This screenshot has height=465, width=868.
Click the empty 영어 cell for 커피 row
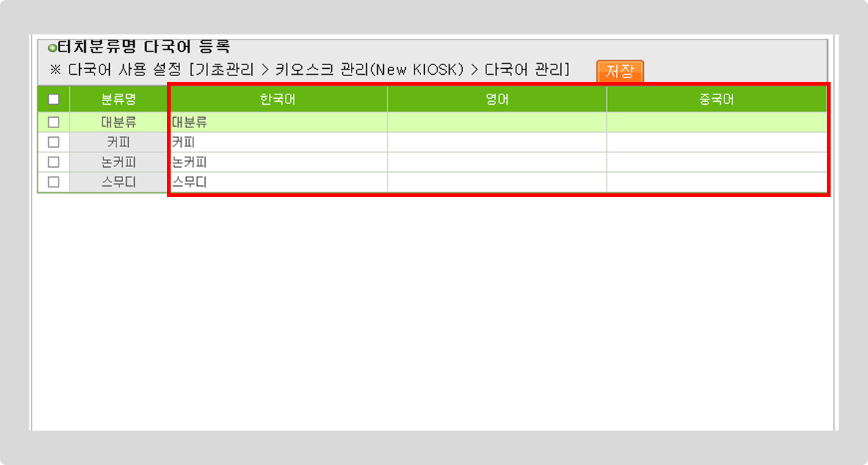(497, 142)
